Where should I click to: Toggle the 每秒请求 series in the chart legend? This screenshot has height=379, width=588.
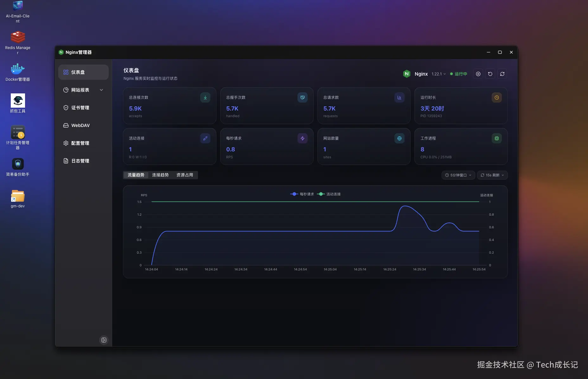tap(302, 194)
